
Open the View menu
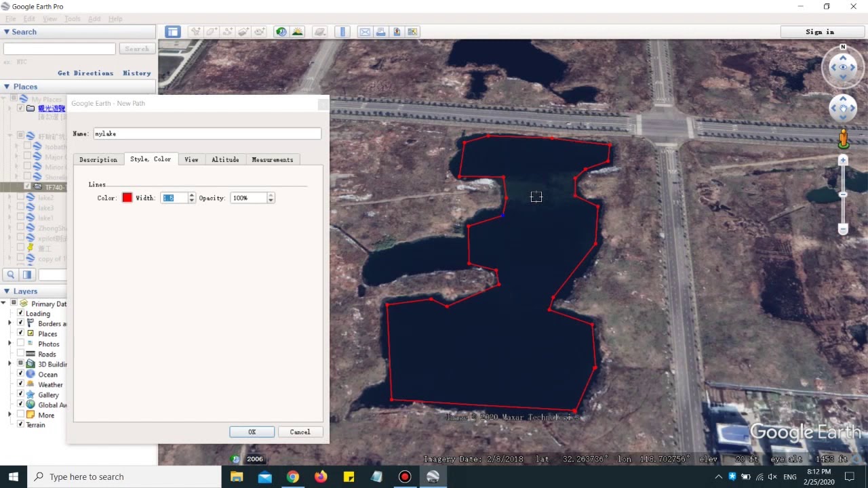pos(50,19)
